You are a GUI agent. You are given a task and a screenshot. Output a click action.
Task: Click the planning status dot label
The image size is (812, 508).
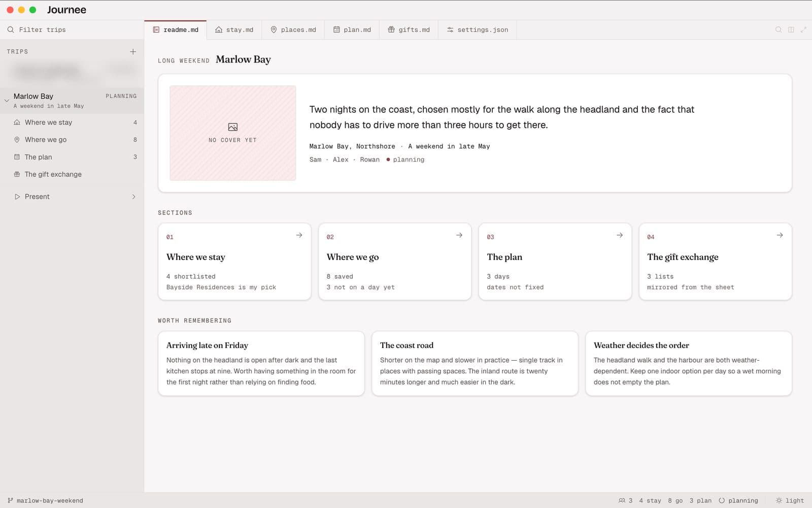[x=405, y=160]
